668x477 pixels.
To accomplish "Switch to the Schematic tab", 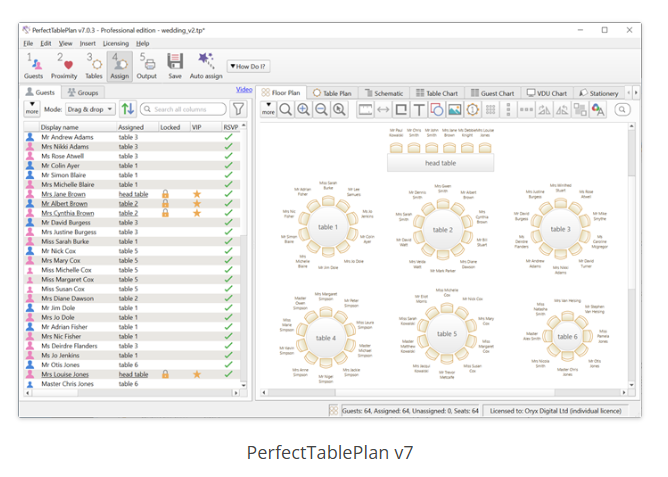I will 384,93.
